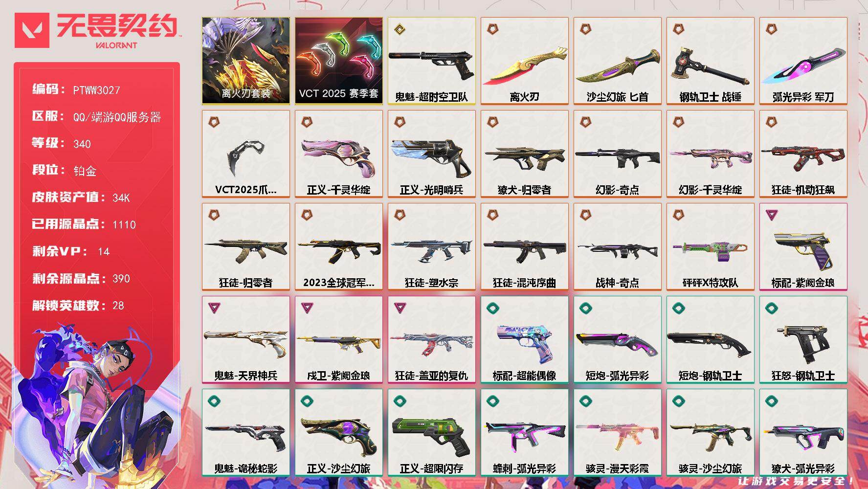This screenshot has width=868, height=489.
Task: Click the Valorant logo icon
Action: click(x=32, y=30)
